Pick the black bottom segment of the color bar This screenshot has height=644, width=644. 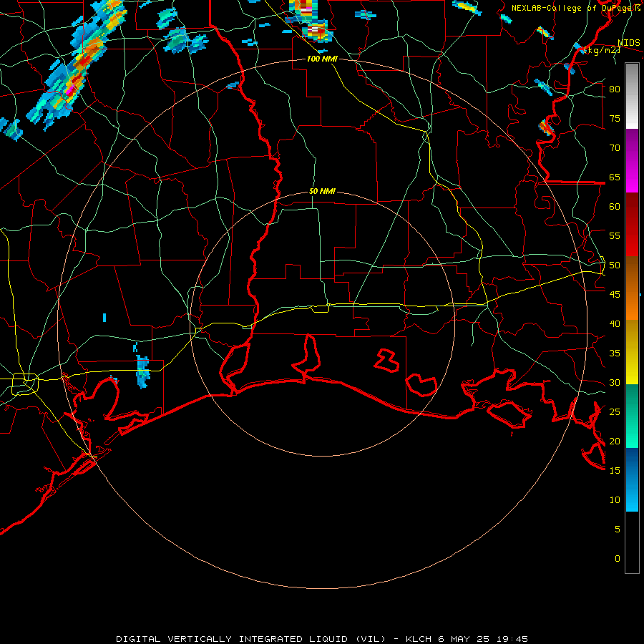[632, 542]
